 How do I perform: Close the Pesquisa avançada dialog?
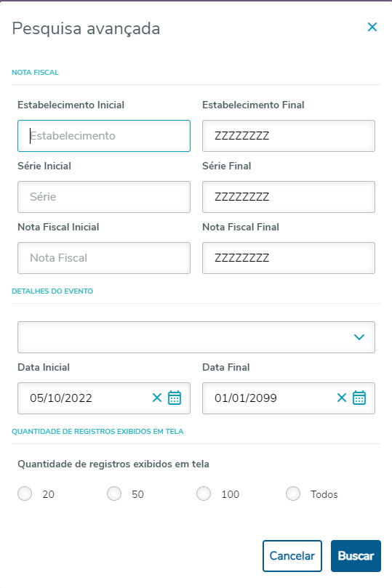[372, 27]
